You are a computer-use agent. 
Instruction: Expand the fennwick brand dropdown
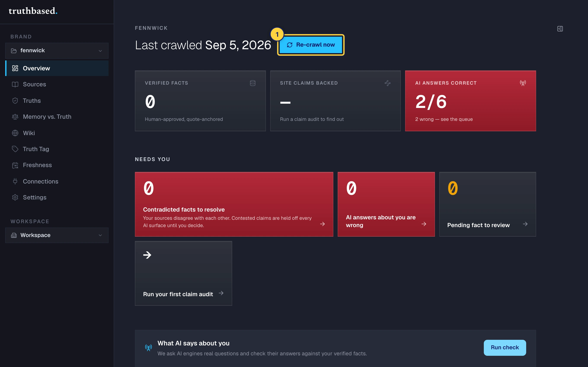(x=57, y=51)
